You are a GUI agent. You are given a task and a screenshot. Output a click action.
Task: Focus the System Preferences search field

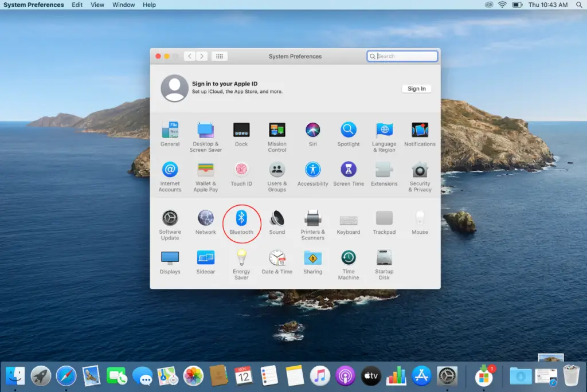pyautogui.click(x=402, y=56)
